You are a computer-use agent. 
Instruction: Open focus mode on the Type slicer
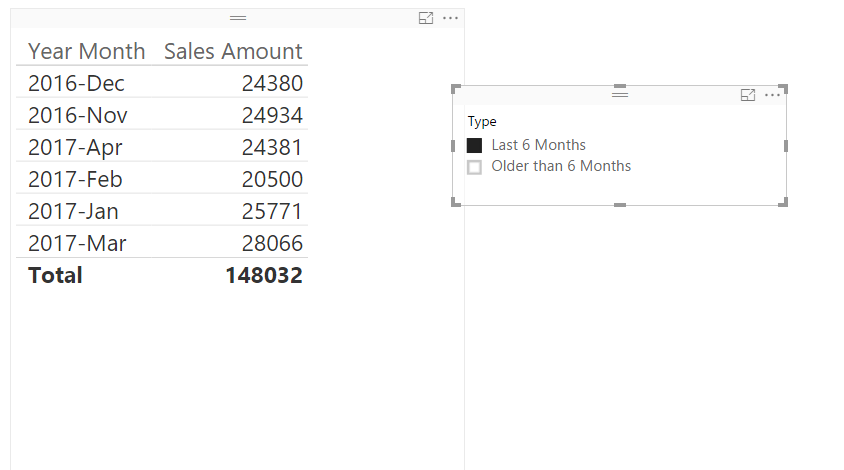click(x=748, y=95)
